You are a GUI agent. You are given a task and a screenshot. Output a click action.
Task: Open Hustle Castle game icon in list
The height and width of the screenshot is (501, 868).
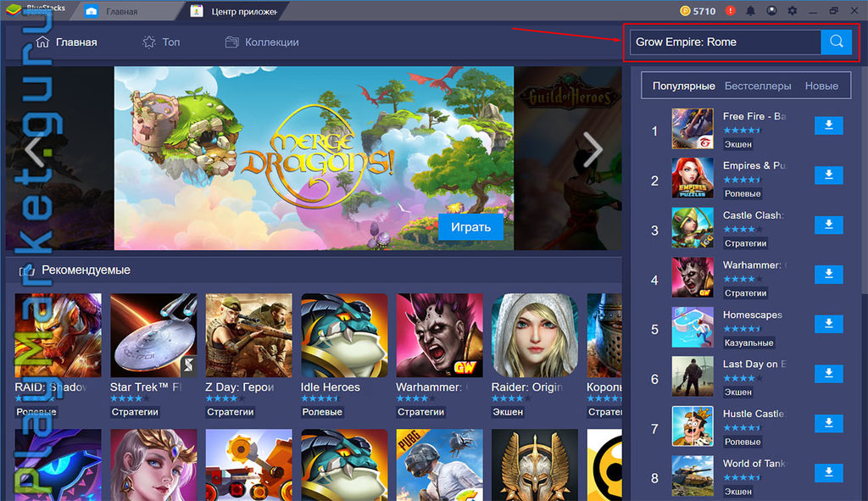pos(693,426)
